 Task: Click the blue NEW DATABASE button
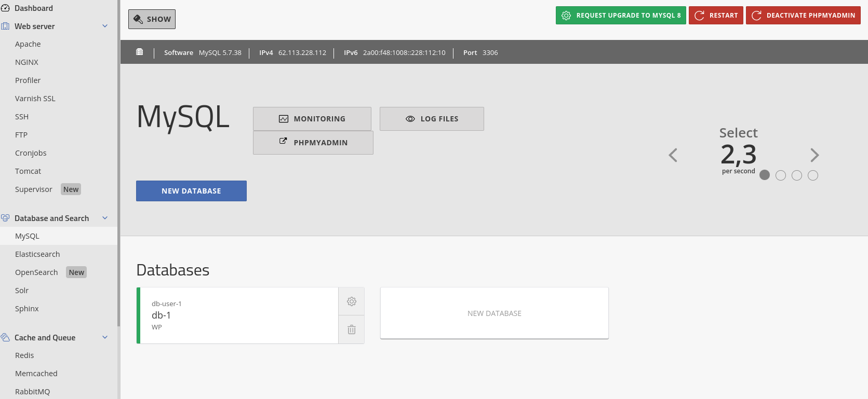191,191
